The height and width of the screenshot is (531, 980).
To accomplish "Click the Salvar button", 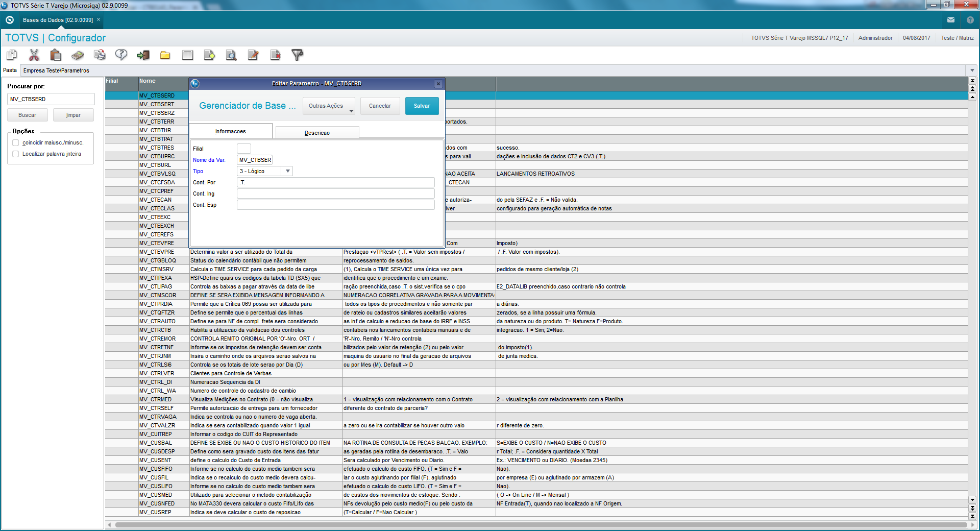I will (422, 106).
